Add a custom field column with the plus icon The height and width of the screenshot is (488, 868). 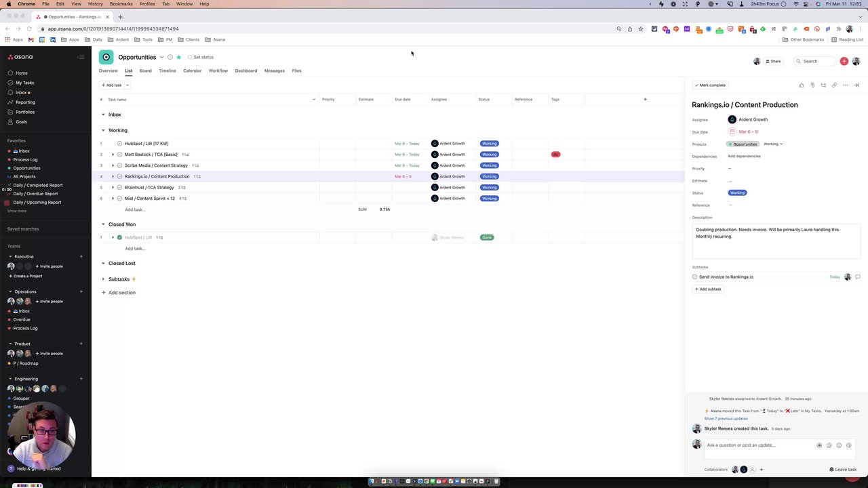(x=645, y=100)
